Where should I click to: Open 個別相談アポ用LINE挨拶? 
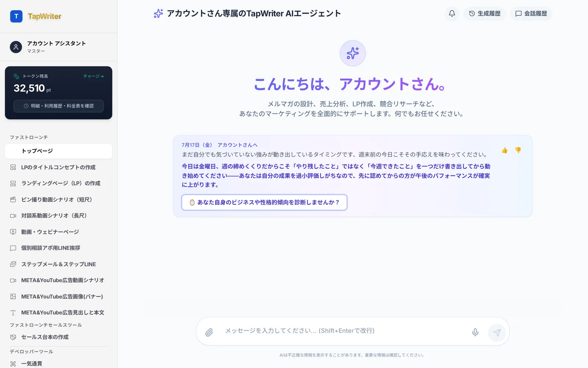click(58, 248)
